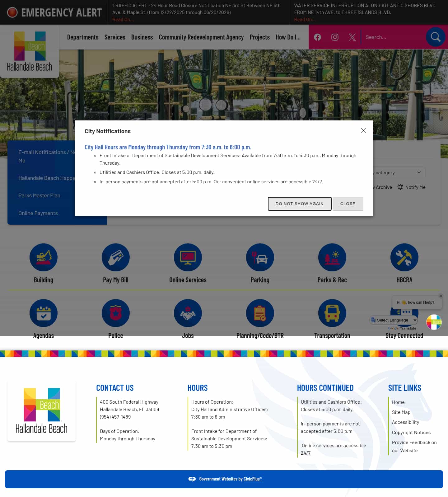Image resolution: width=448 pixels, height=497 pixels.
Task: Open the Home site link
Action: [x=398, y=402]
